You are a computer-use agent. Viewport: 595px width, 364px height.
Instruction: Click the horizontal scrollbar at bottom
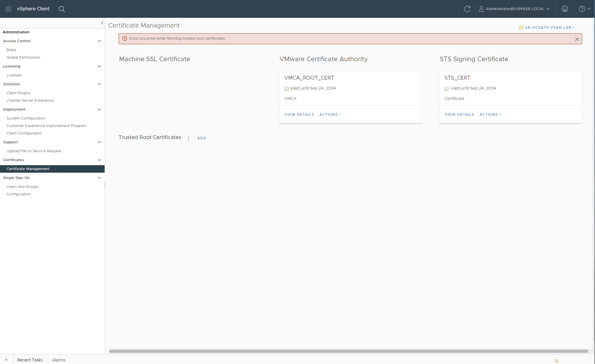(348, 351)
